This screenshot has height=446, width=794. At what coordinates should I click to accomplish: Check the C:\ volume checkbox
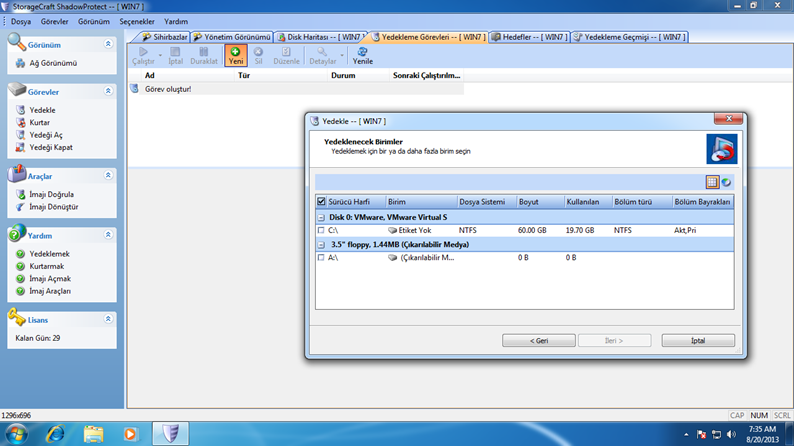pos(321,230)
